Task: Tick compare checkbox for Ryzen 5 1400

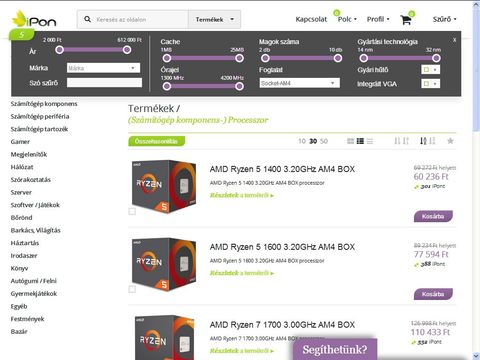Action: [132, 211]
